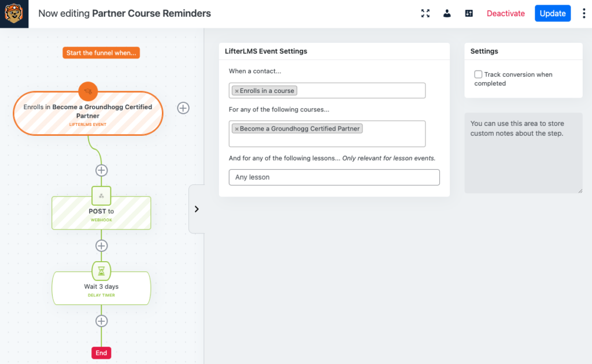Screen dimensions: 592x364
Task: Open the funnel reporting icon
Action: tap(469, 14)
